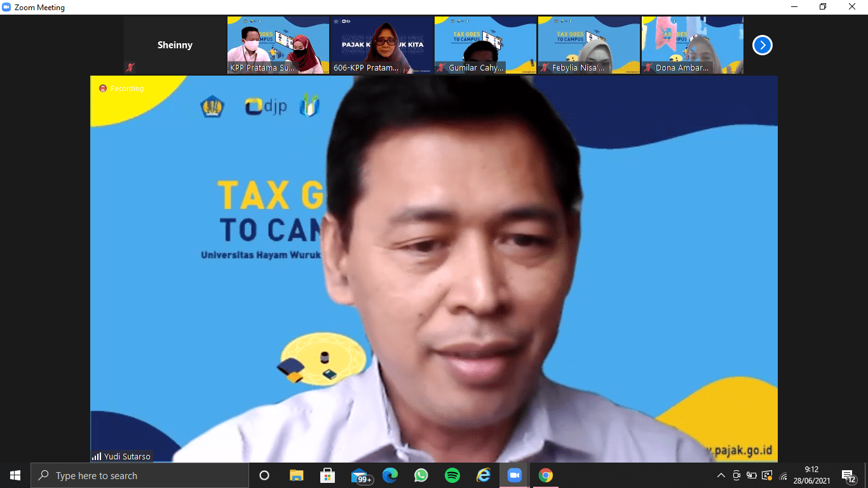Switch to Google Chrome in the taskbar
Screen dimensions: 868x488
[545, 475]
